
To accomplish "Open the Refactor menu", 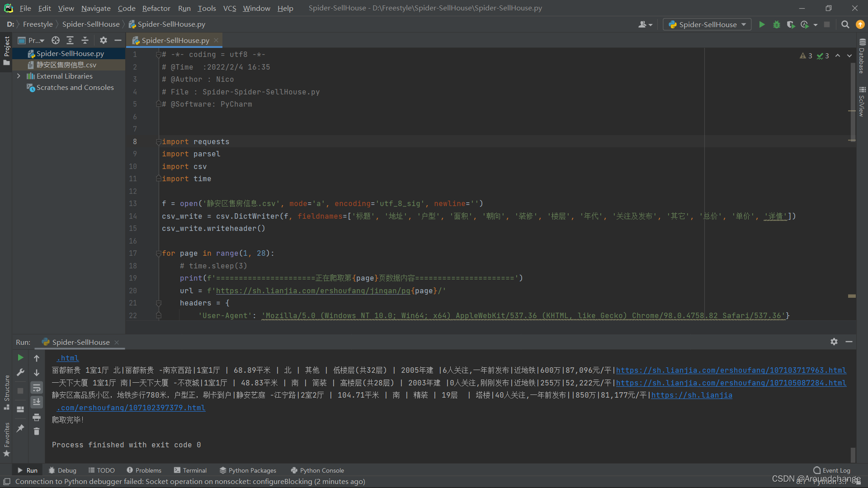I will (x=156, y=8).
